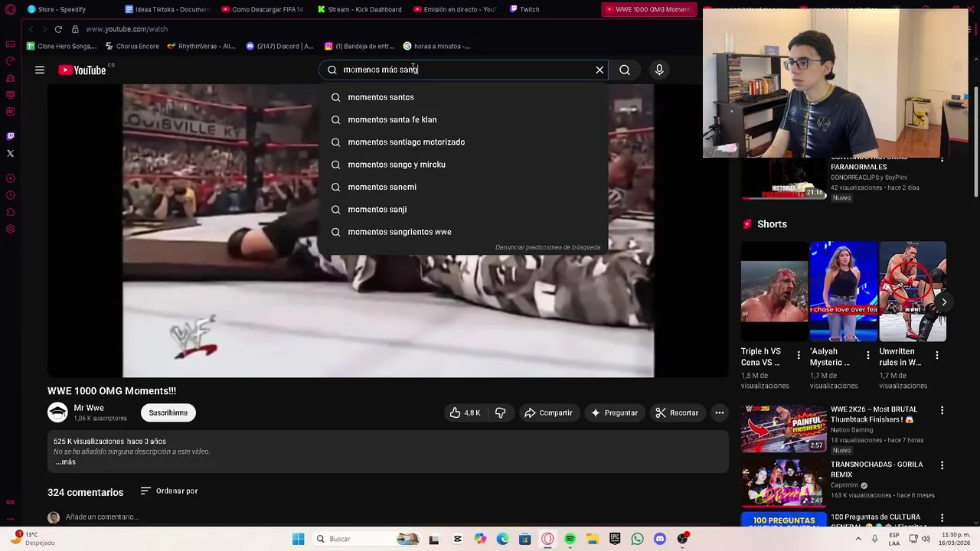Open options for 'Aalyah Mysterio' short

point(867,355)
